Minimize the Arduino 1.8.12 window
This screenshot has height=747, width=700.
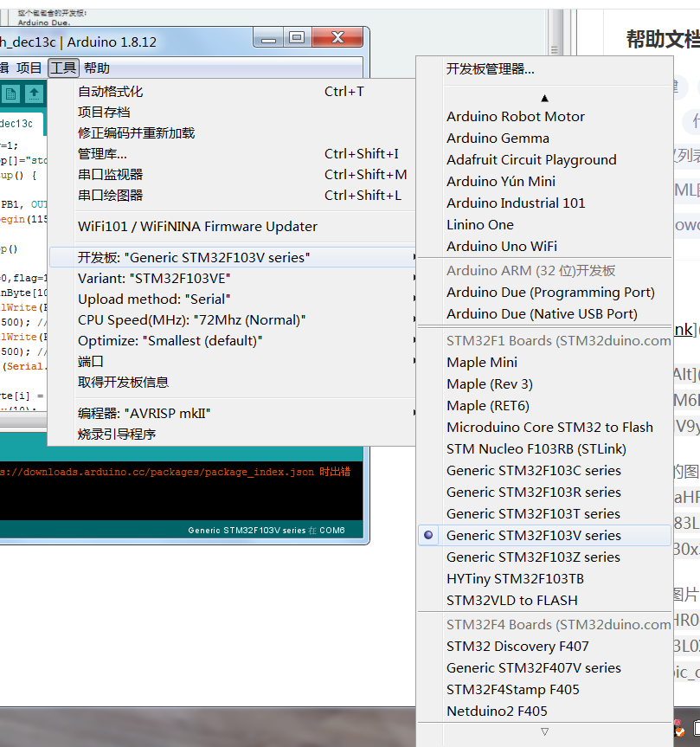tap(268, 37)
